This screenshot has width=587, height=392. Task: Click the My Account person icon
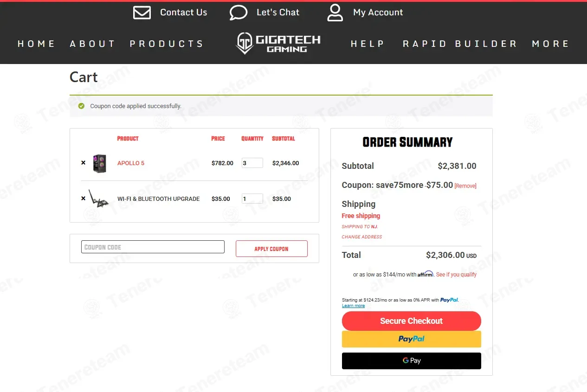tap(335, 13)
